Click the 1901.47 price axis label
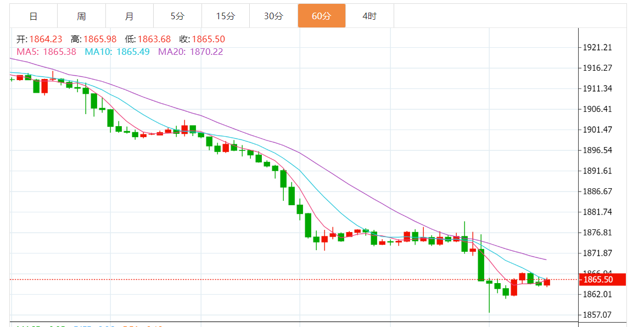Screen dimensions: 644x327 [597, 129]
